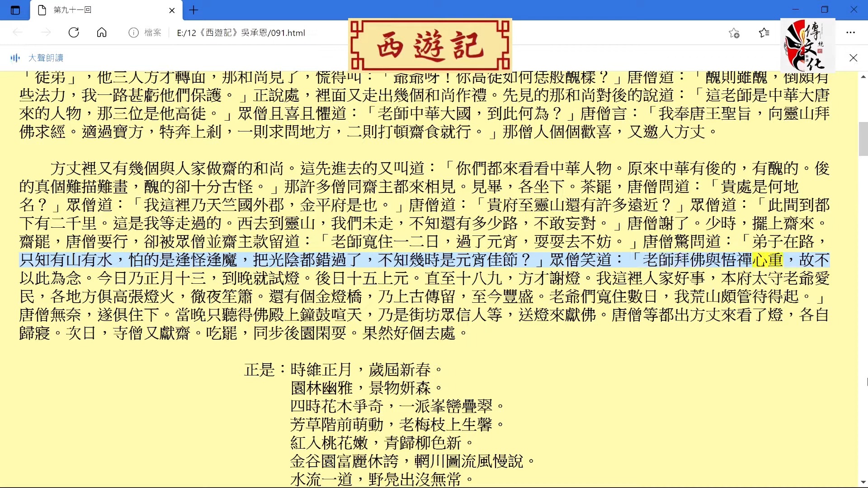View site information for 檔案
The image size is (868, 488).
(x=145, y=33)
